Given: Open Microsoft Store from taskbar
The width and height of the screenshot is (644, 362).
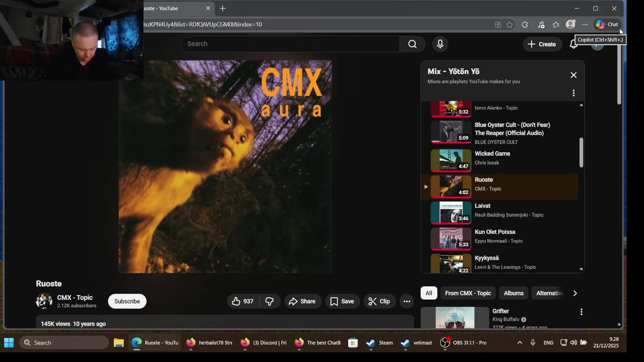Looking at the screenshot, I should tap(353, 343).
